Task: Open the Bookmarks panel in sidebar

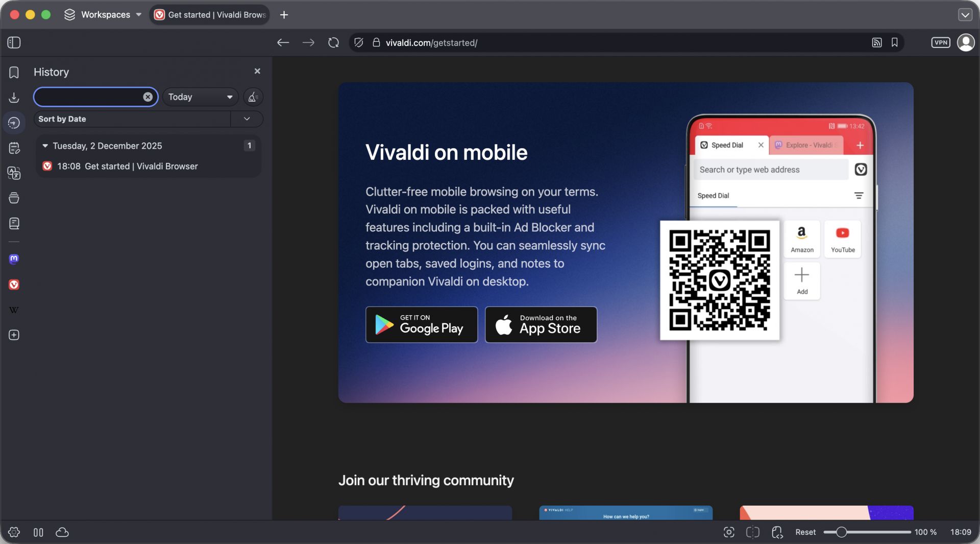Action: pyautogui.click(x=14, y=73)
